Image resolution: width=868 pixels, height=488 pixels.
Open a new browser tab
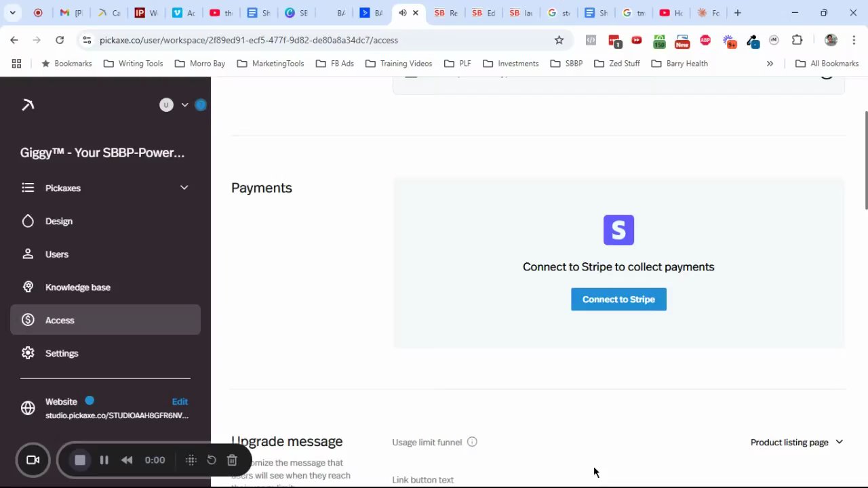click(737, 13)
